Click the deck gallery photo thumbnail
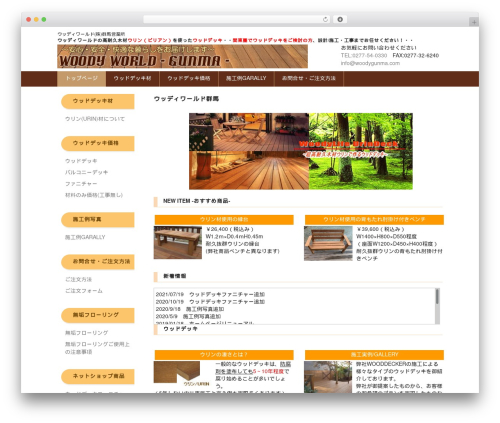 (328, 377)
